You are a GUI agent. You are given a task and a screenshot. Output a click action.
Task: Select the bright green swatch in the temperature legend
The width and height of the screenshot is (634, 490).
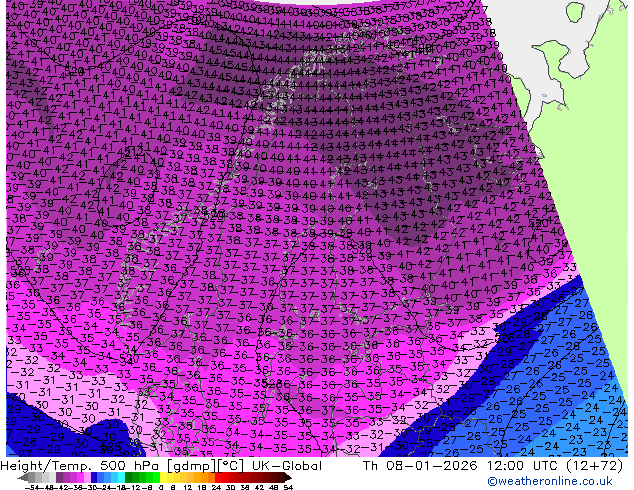pyautogui.click(x=156, y=478)
